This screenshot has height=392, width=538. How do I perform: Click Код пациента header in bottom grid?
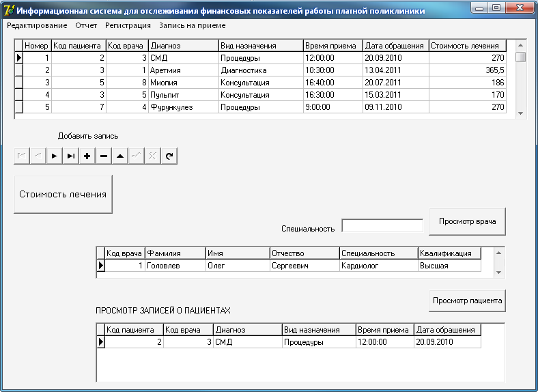tap(134, 330)
